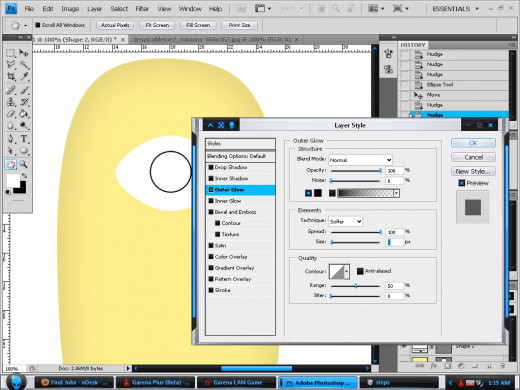
Task: Enable the Drop Shadow style checkbox
Action: click(211, 167)
